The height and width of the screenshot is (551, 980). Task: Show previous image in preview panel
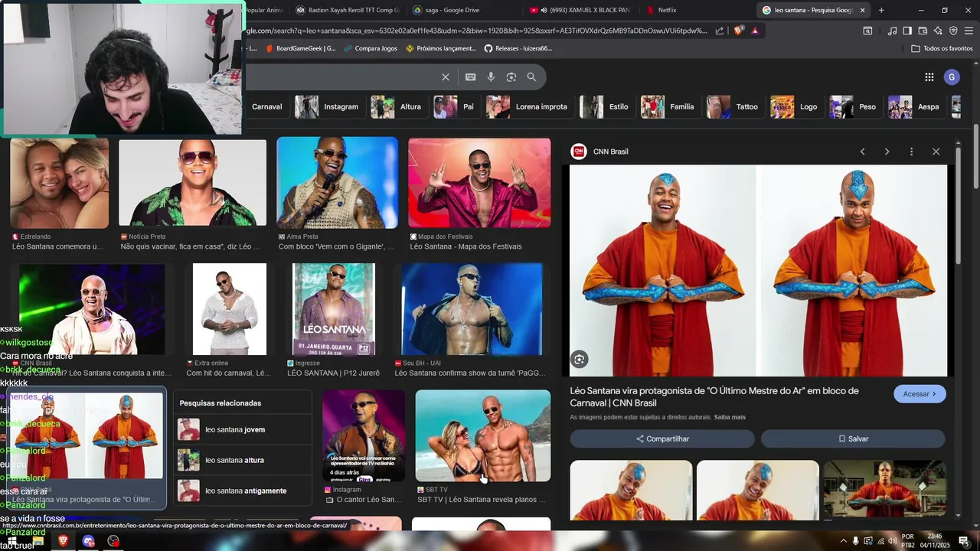[x=862, y=152]
